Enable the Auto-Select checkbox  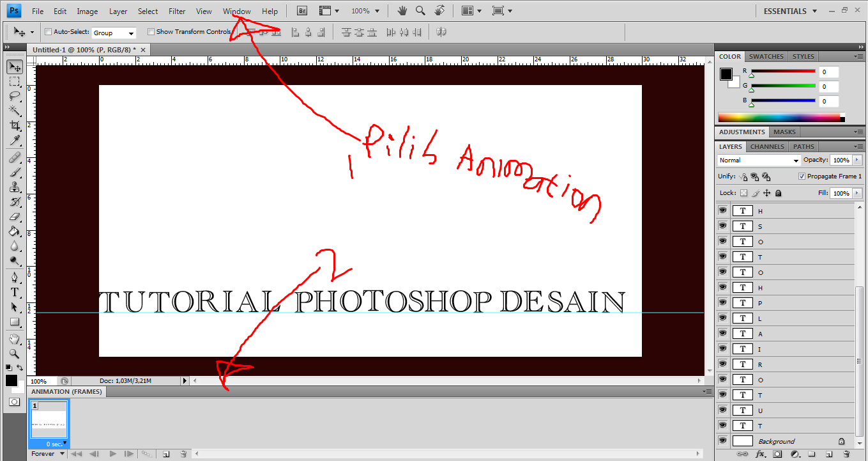49,31
